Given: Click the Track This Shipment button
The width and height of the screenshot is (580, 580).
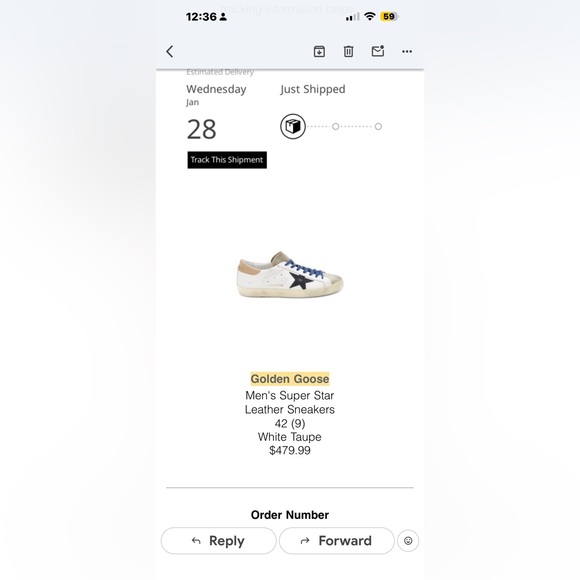Looking at the screenshot, I should coord(227,160).
